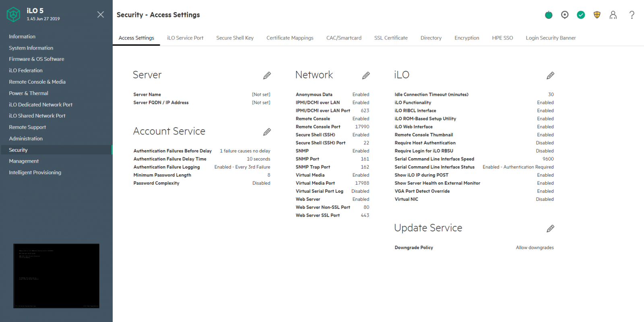644x322 pixels.
Task: Click the Virtual Serial Port Log label
Action: [x=320, y=191]
